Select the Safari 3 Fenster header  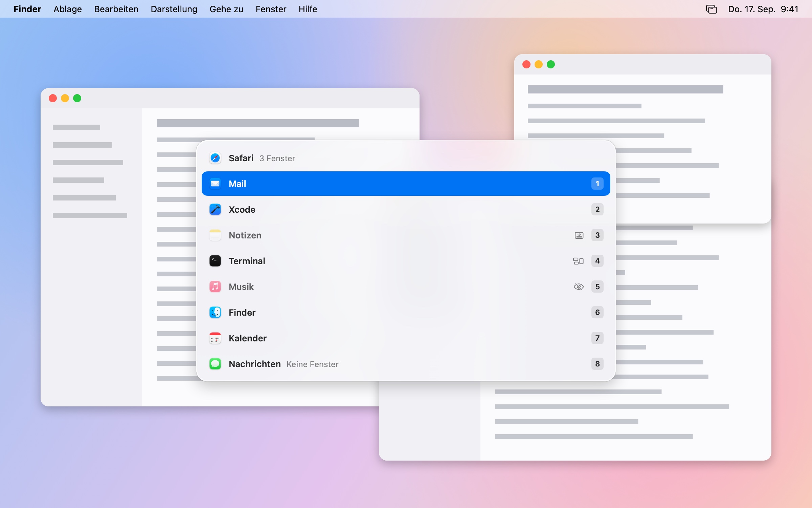406,158
